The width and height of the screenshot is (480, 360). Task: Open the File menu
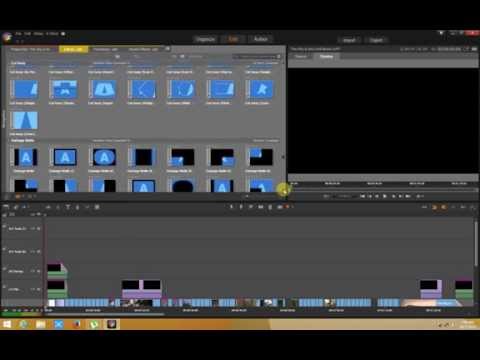18,34
